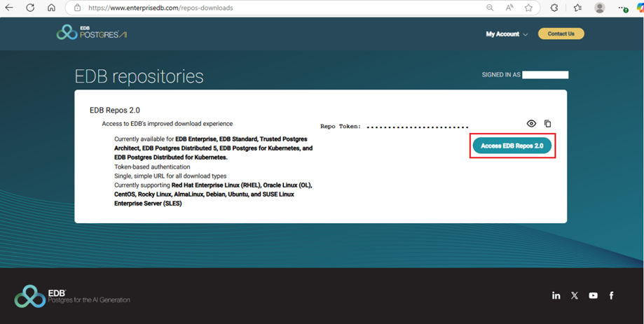Viewport: 644px width, 324px height.
Task: Click the Contact Us button
Action: pyautogui.click(x=561, y=34)
